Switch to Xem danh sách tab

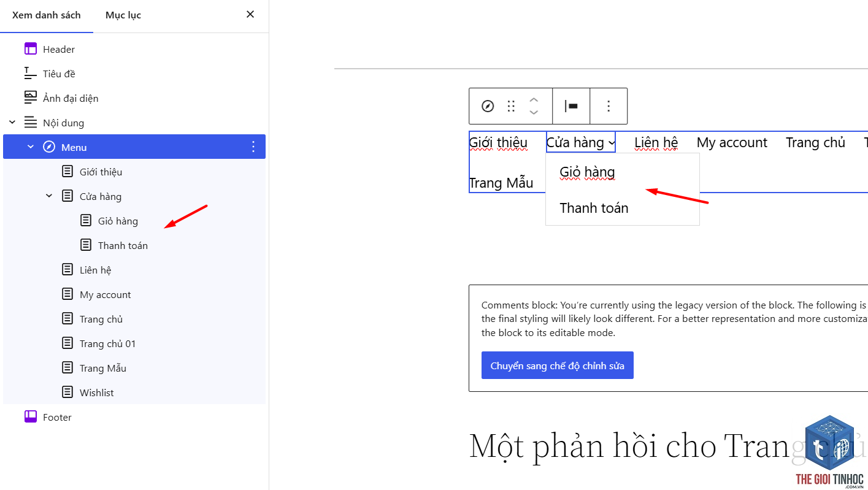click(x=47, y=15)
